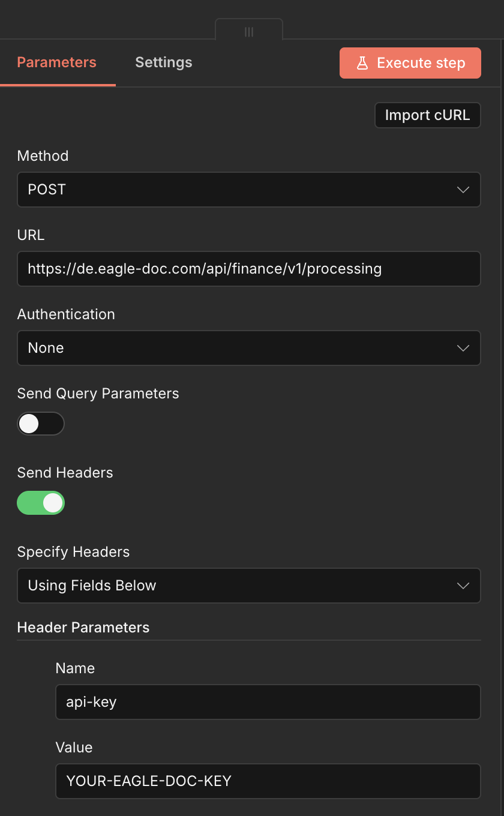Select the header Name field showing api-key
The image size is (504, 816).
(x=268, y=702)
